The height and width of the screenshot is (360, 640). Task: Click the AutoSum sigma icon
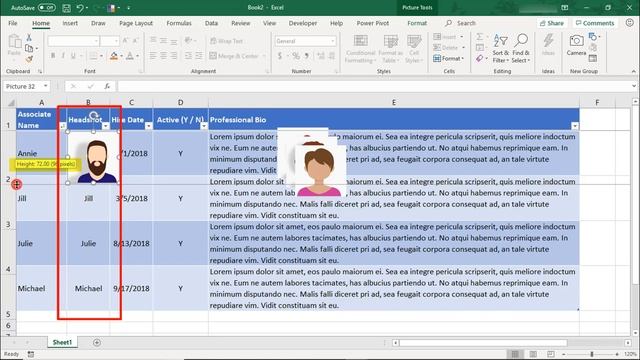point(480,37)
